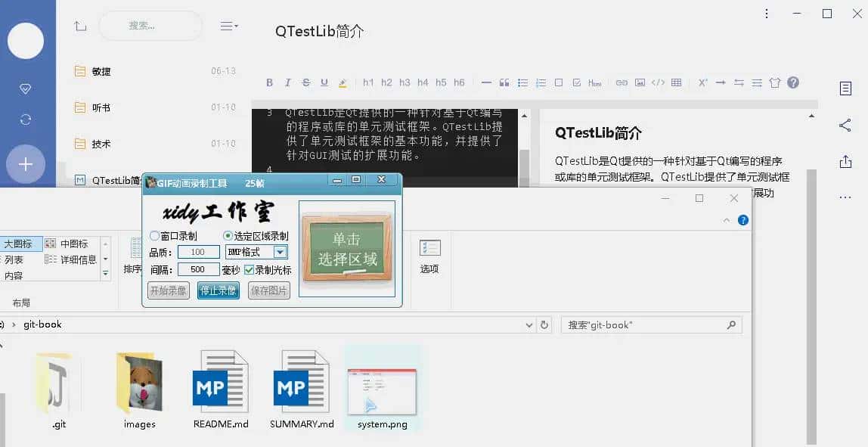Image resolution: width=868 pixels, height=447 pixels.
Task: Apply strikethrough formatting
Action: [305, 82]
